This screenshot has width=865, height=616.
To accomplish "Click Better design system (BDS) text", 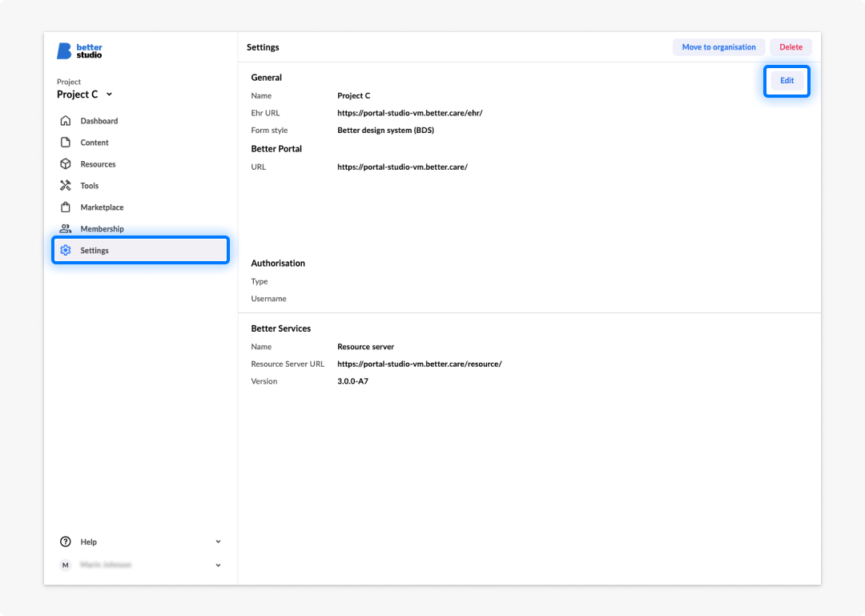I will (385, 131).
